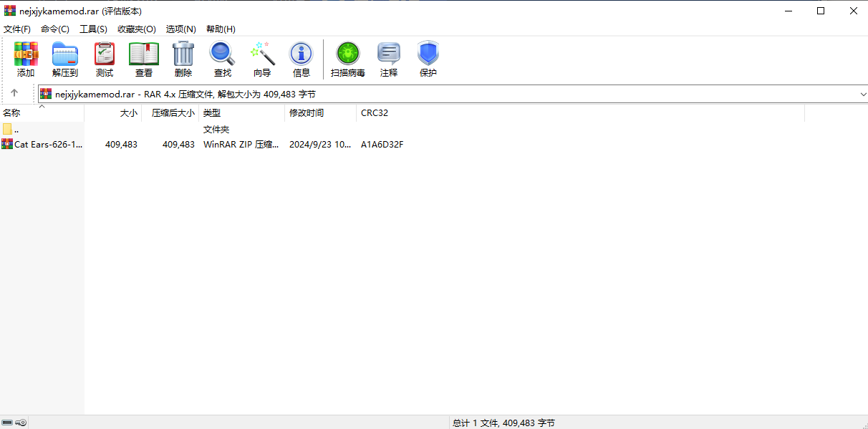Click the Find (查找) magnifier icon

(222, 54)
